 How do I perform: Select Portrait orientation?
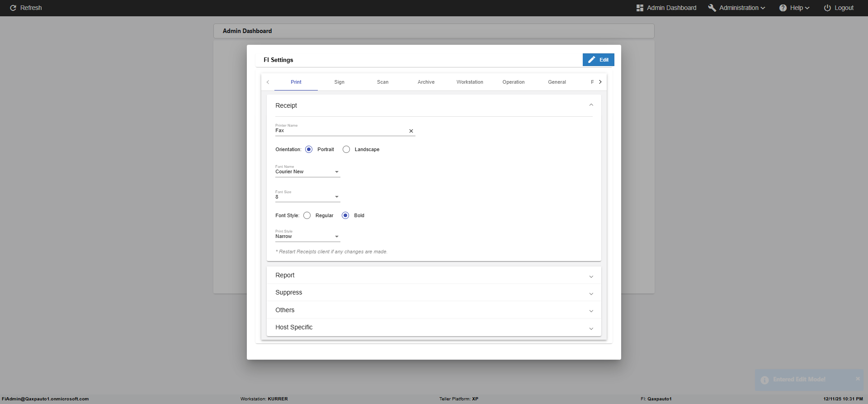[309, 149]
